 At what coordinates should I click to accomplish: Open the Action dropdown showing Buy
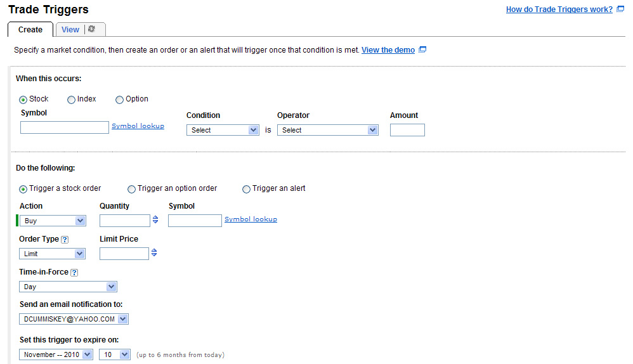[x=54, y=221]
